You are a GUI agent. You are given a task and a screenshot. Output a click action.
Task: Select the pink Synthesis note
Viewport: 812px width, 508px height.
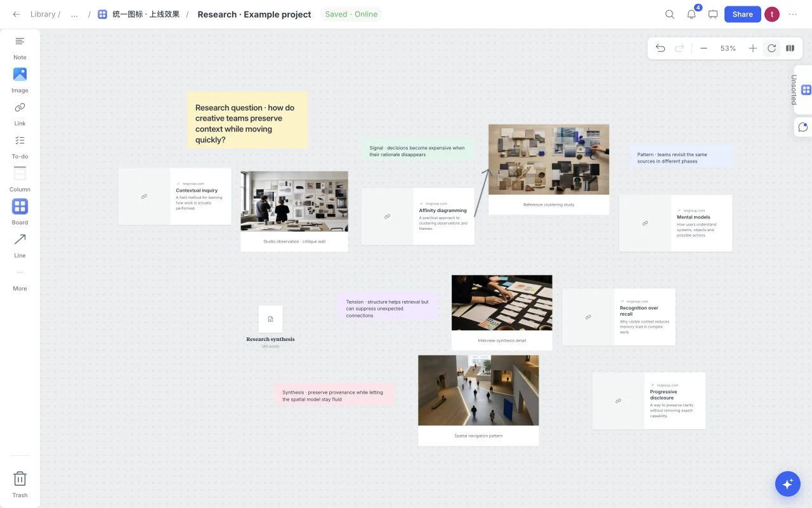coord(334,394)
